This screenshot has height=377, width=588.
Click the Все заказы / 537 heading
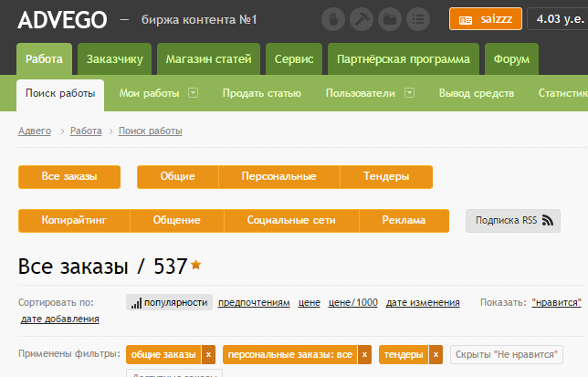coord(102,267)
